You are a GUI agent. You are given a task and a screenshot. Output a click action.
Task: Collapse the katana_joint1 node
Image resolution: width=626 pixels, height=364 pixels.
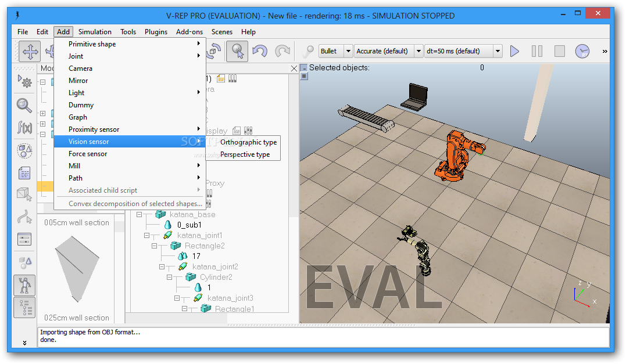[x=146, y=235]
